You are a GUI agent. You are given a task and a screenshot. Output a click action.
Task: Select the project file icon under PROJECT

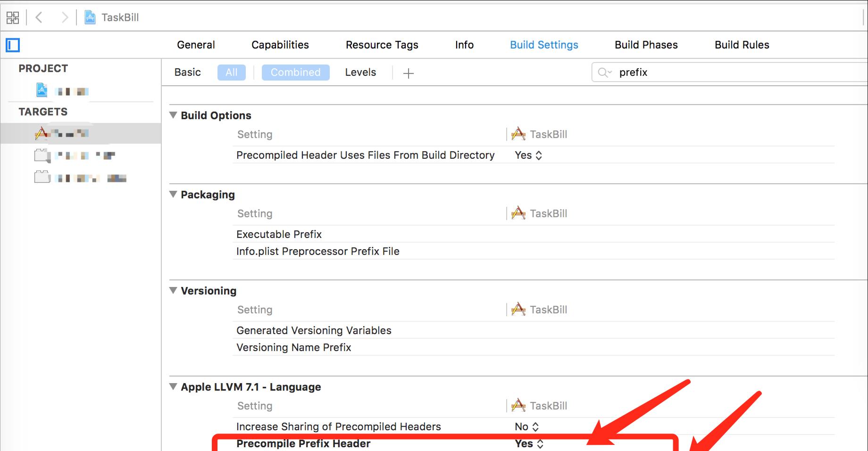click(42, 90)
